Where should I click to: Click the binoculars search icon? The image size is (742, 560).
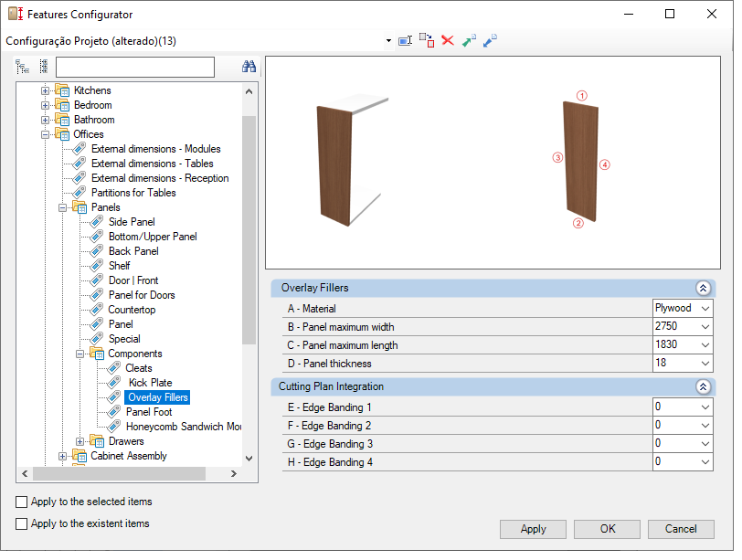coord(249,67)
